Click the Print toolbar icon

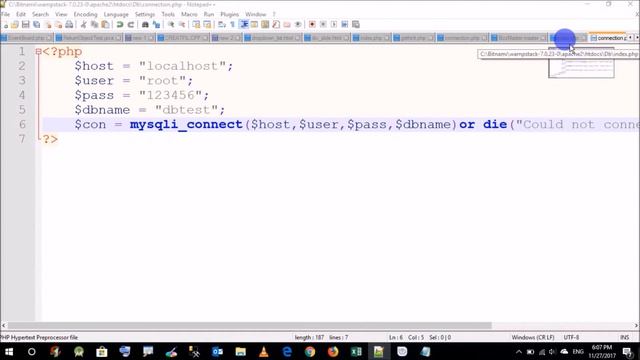[x=69, y=24]
